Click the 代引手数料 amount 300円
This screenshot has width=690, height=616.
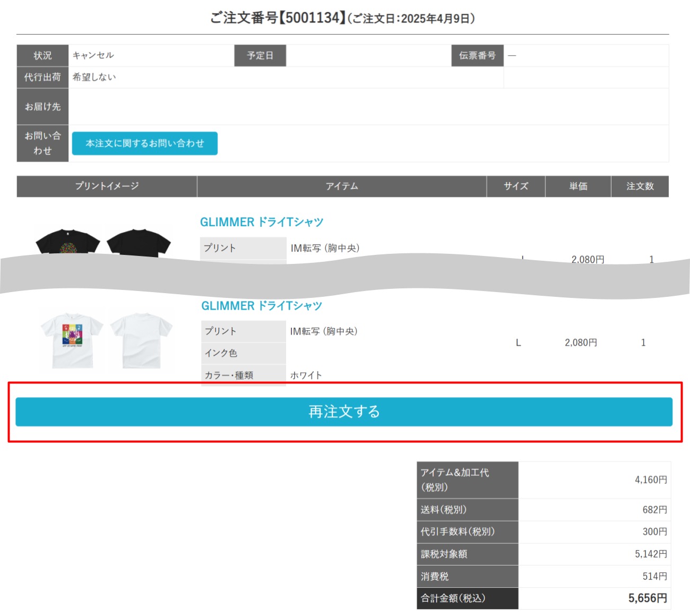(655, 532)
